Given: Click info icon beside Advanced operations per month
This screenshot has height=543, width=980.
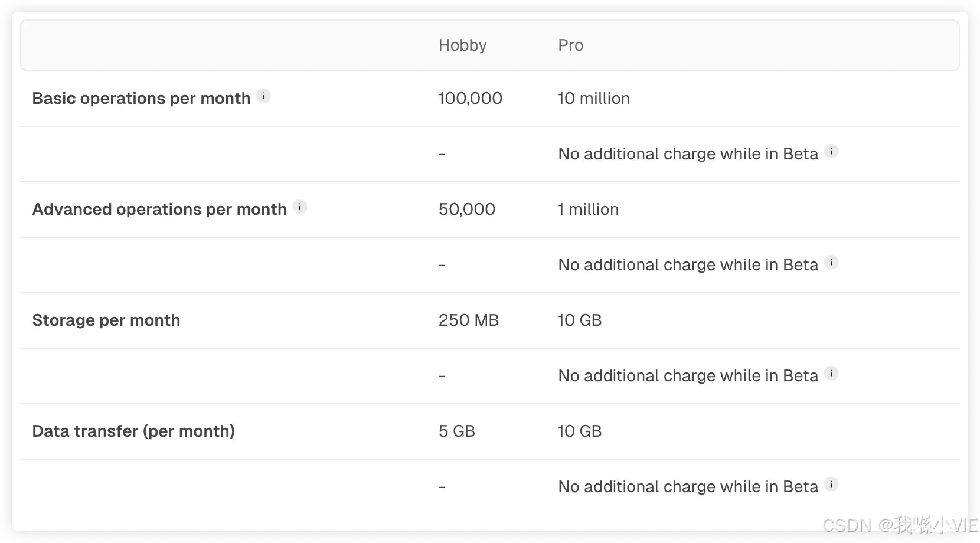Looking at the screenshot, I should (300, 207).
